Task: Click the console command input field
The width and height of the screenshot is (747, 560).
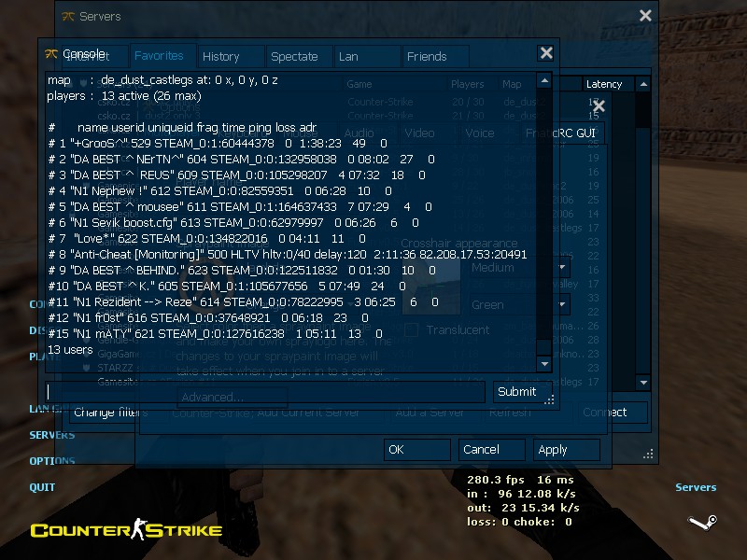Action: click(266, 392)
